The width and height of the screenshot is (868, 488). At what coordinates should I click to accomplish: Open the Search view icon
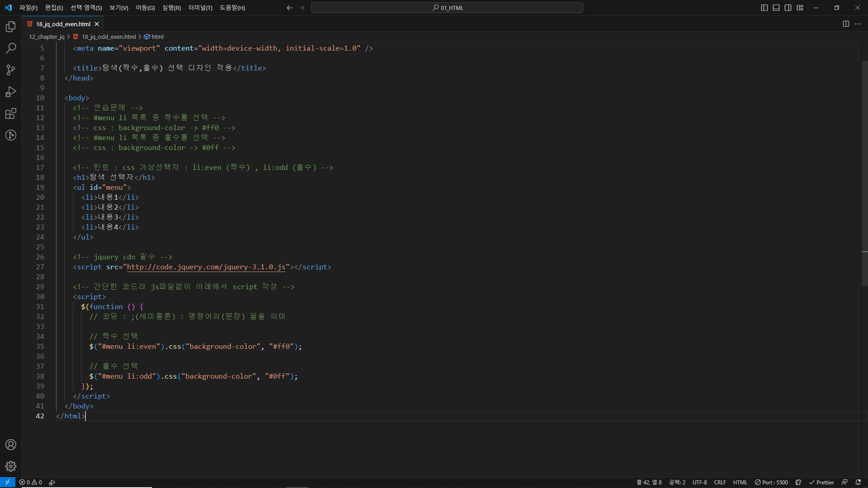11,48
